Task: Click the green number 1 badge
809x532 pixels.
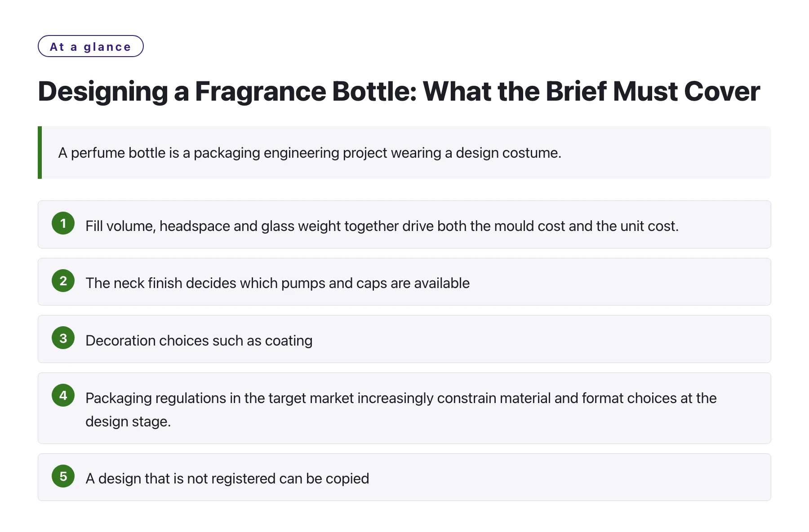Action: pos(63,223)
